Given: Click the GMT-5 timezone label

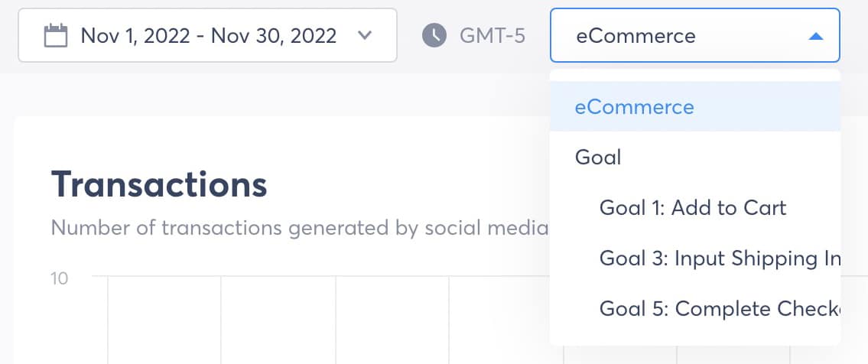Looking at the screenshot, I should pos(493,36).
